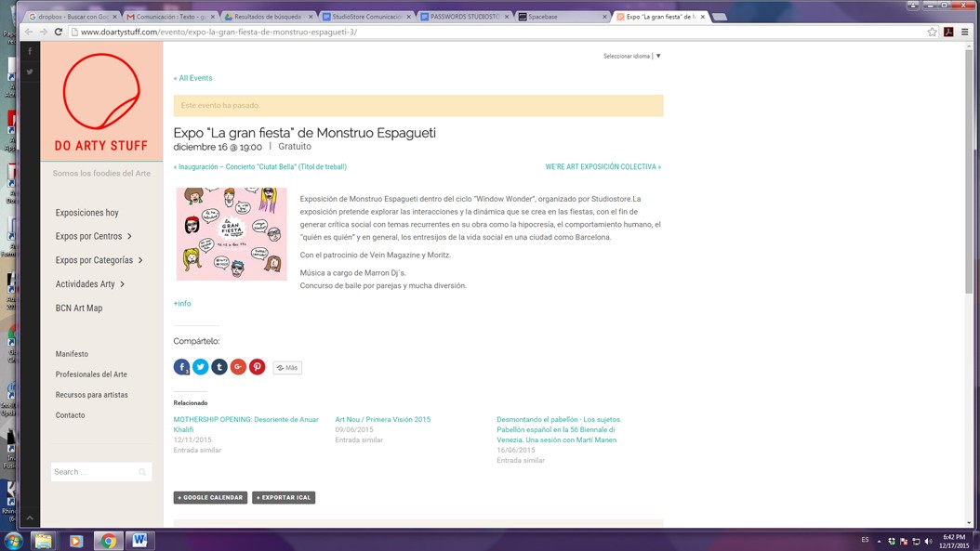Screen dimensions: 980x551
Task: Click the « All Events link
Action: point(192,78)
